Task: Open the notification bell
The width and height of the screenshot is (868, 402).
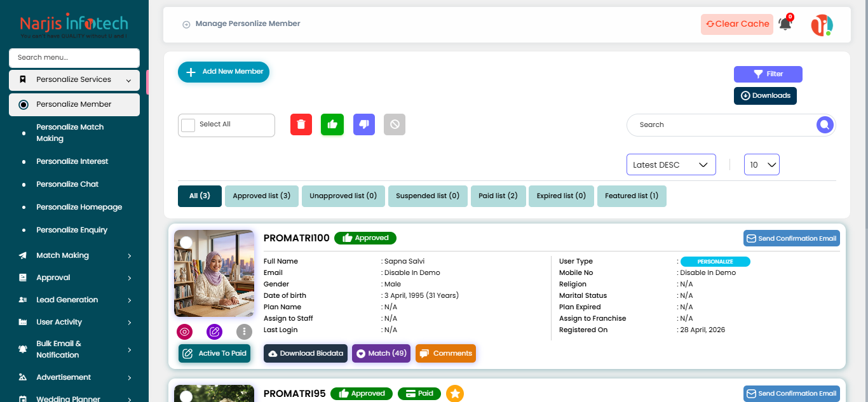Action: point(785,23)
